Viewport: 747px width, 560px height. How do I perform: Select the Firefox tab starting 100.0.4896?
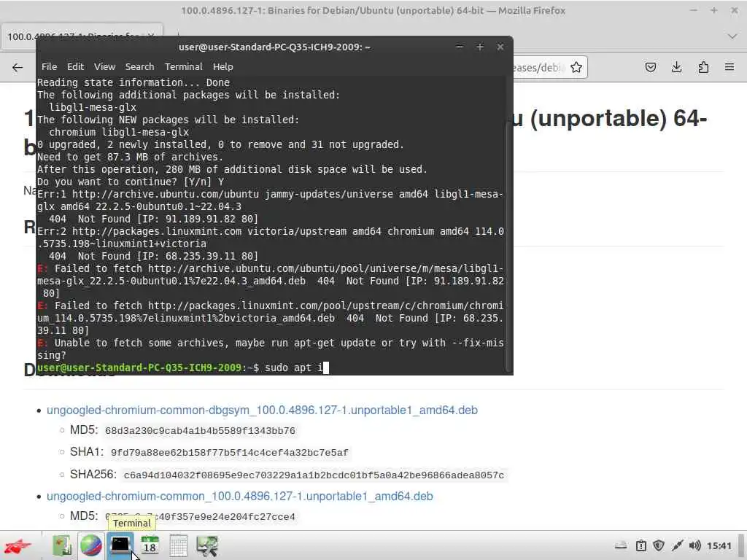tap(82, 36)
